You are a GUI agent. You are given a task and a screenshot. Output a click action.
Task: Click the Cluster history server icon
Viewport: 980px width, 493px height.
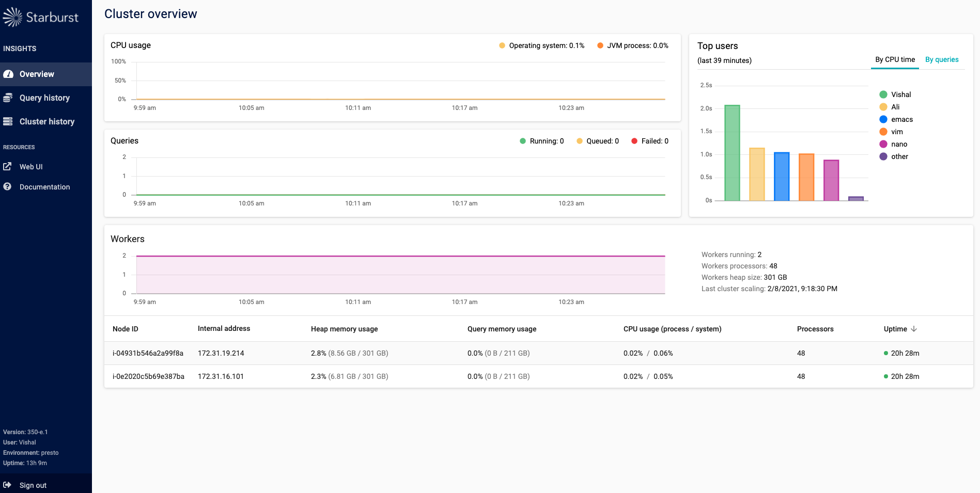coord(8,122)
